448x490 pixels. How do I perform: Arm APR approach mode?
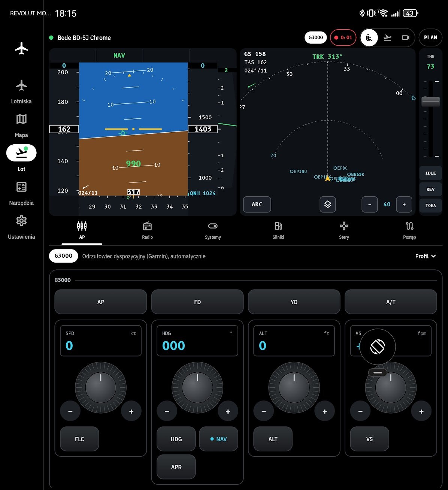point(176,467)
